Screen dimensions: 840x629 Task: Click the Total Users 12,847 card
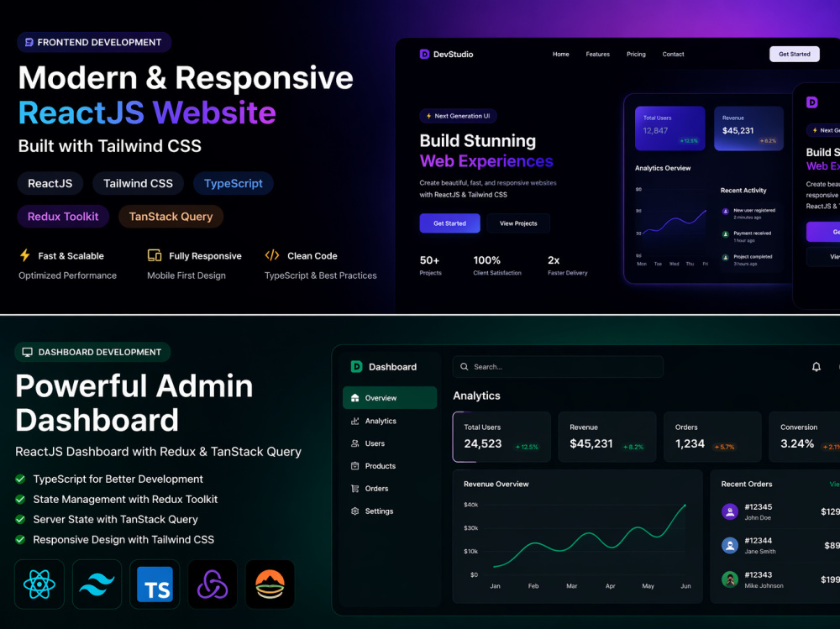(x=669, y=128)
